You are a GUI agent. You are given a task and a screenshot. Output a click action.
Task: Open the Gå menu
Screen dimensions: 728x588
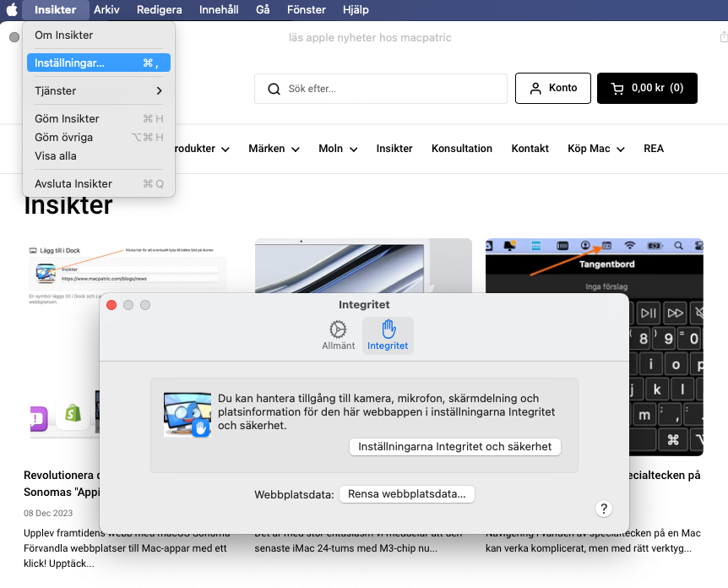pyautogui.click(x=263, y=9)
